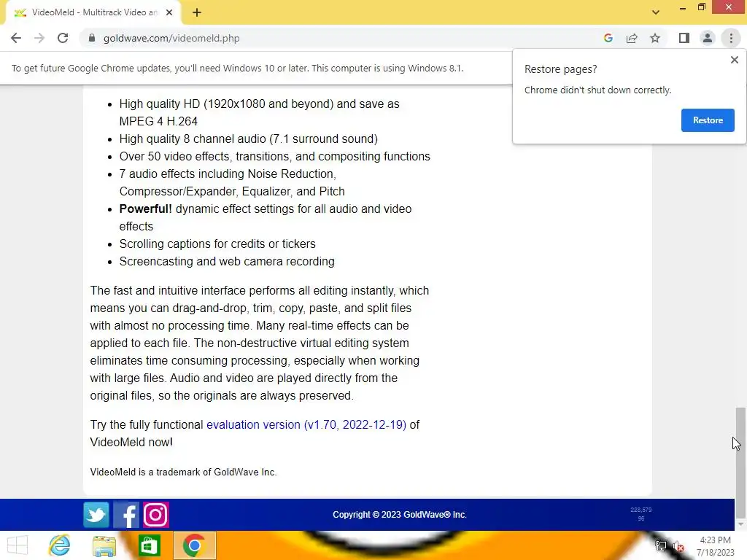Open GoldWave's Facebook page
The height and width of the screenshot is (560, 747).
(x=126, y=515)
